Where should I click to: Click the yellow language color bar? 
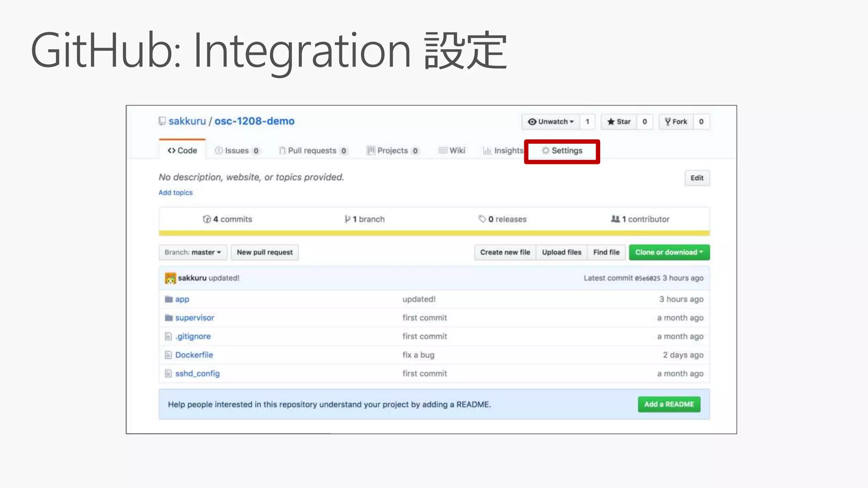[x=434, y=233]
